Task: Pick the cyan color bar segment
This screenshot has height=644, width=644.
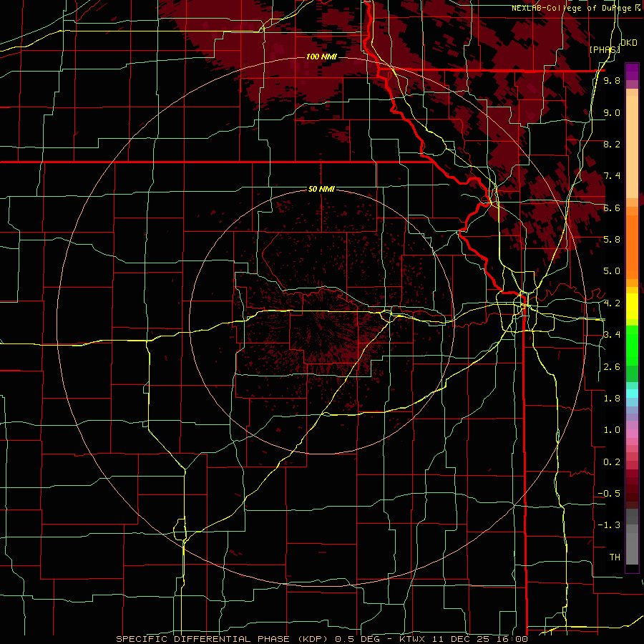Action: [x=632, y=394]
